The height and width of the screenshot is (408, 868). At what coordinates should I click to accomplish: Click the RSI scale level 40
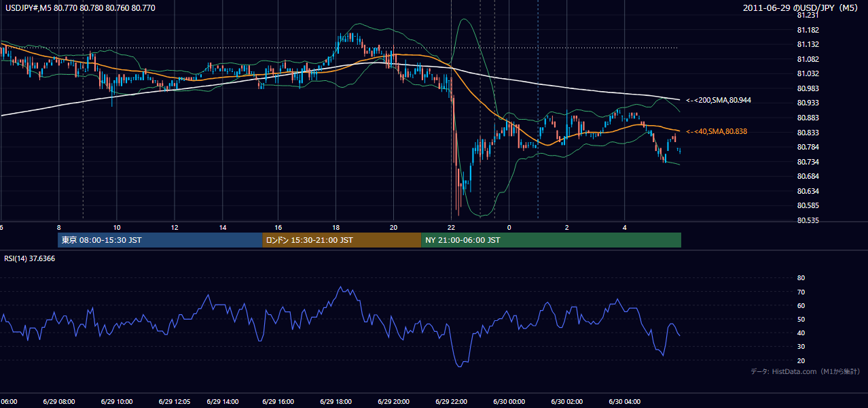tap(801, 333)
